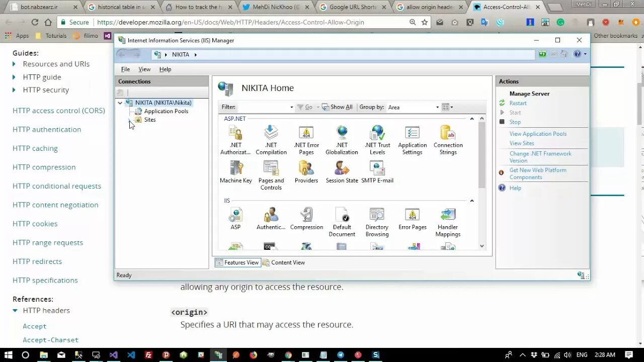The height and width of the screenshot is (362, 644).
Task: Click feature list vertical scrollbar
Action: [x=481, y=156]
